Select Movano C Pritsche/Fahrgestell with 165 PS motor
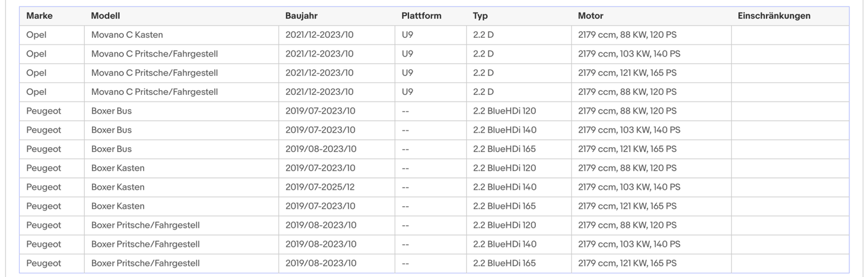Viewport: 868px width, 277px height. (154, 73)
